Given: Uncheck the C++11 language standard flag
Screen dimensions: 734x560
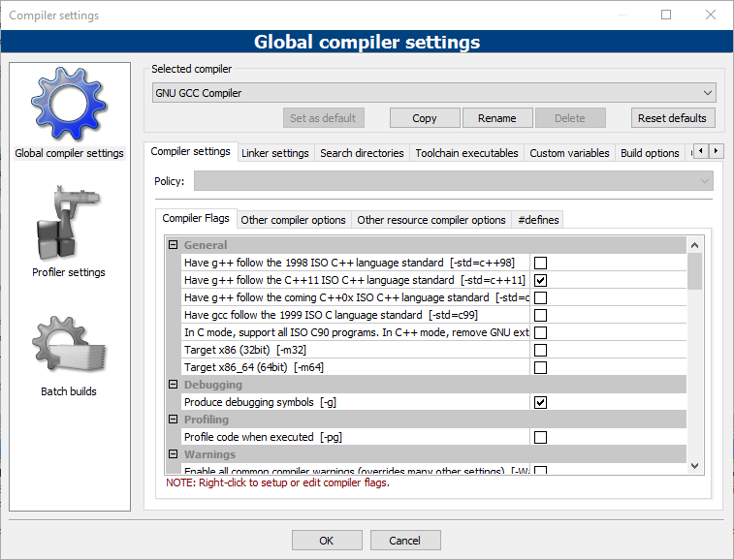Looking at the screenshot, I should (540, 280).
